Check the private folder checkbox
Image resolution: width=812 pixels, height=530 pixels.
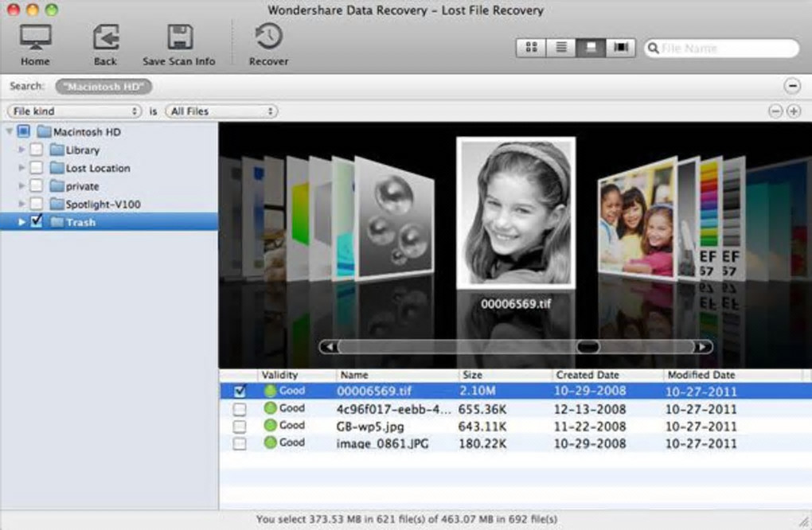click(x=37, y=185)
